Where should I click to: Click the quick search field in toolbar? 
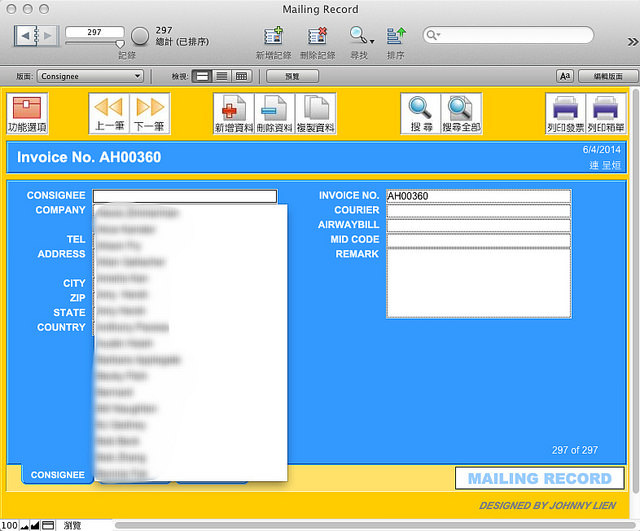point(508,35)
